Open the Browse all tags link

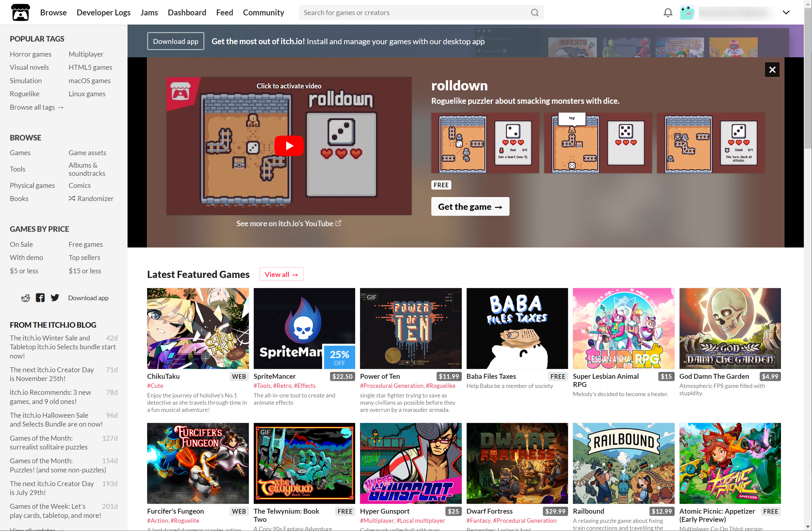coord(37,107)
